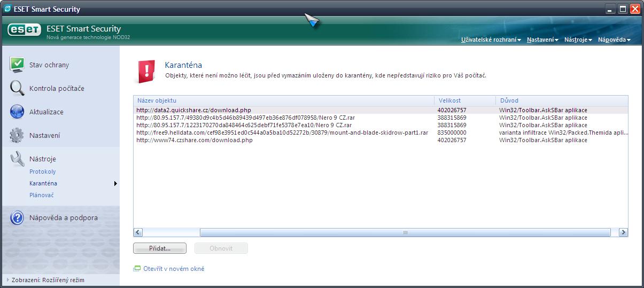
Task: Open the Uživatelské rozhraní menu
Action: 491,40
